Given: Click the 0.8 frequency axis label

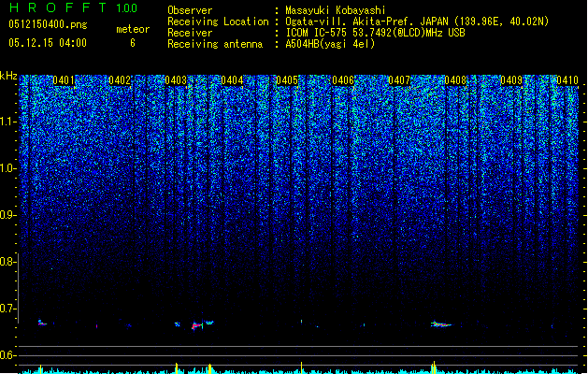Looking at the screenshot, I should click(7, 262).
